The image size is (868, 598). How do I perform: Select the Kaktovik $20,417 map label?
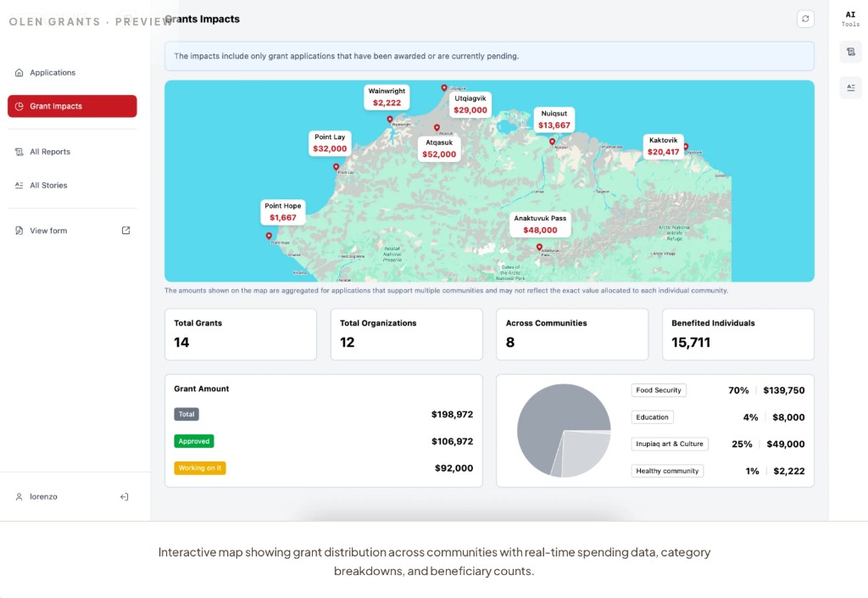(663, 146)
